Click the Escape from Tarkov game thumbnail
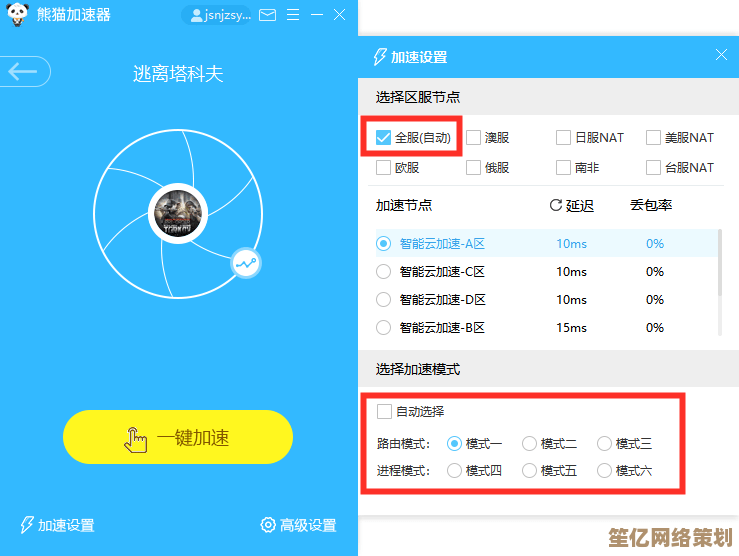The height and width of the screenshot is (556, 739). pyautogui.click(x=177, y=212)
